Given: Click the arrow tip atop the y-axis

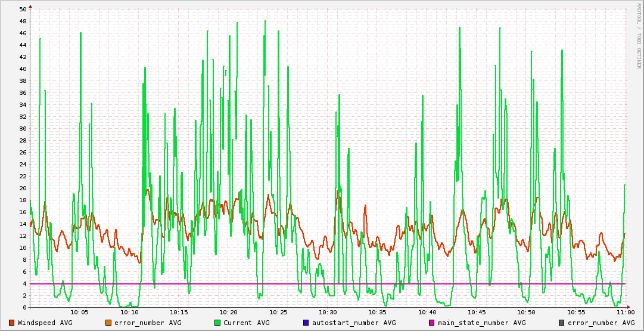Looking at the screenshot, I should [x=30, y=6].
